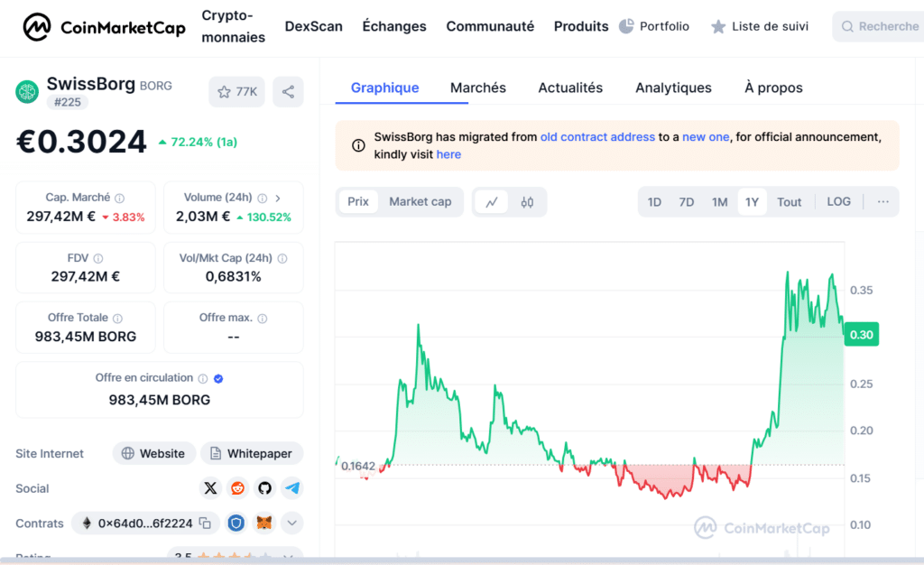Open the old contract address link
Image resolution: width=924 pixels, height=565 pixels.
pyautogui.click(x=597, y=136)
